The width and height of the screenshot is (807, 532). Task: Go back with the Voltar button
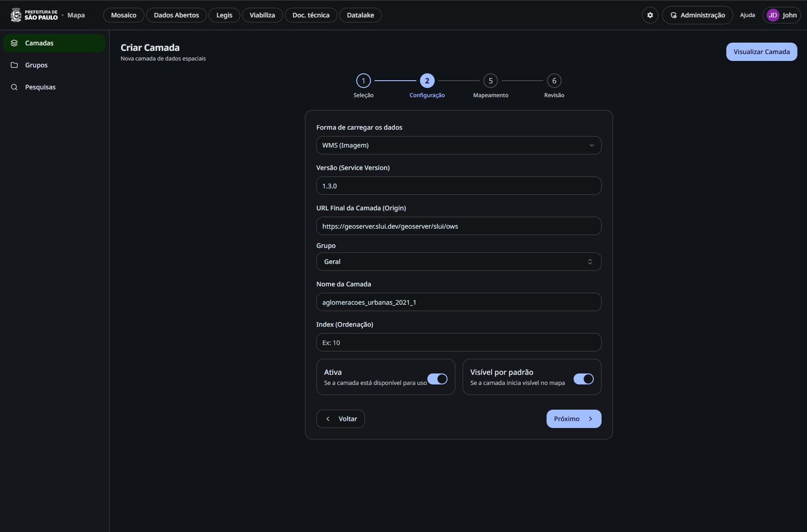click(341, 419)
